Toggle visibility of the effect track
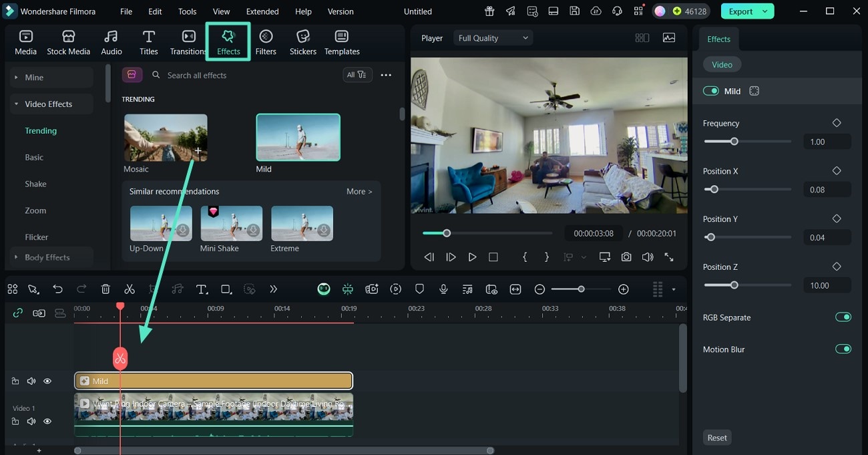 [47, 382]
